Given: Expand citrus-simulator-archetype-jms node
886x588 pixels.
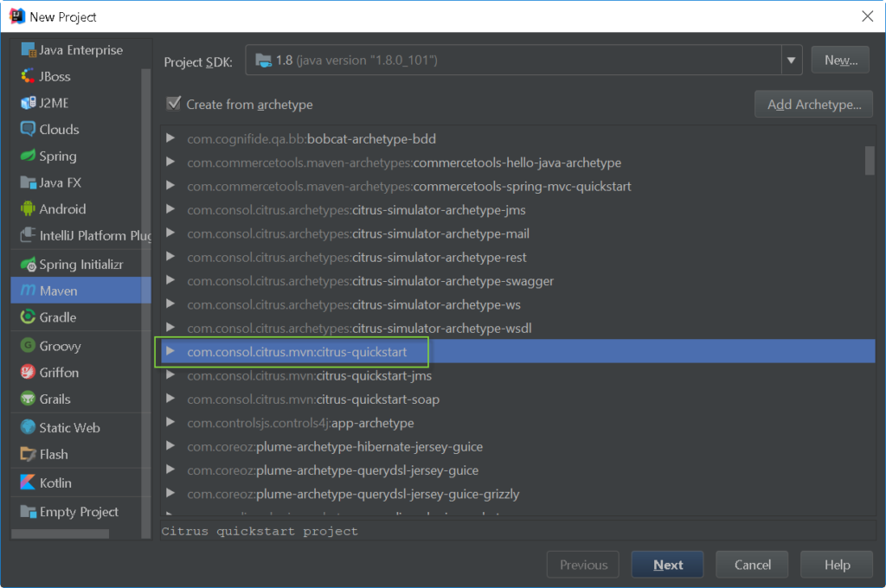Looking at the screenshot, I should pyautogui.click(x=170, y=209).
